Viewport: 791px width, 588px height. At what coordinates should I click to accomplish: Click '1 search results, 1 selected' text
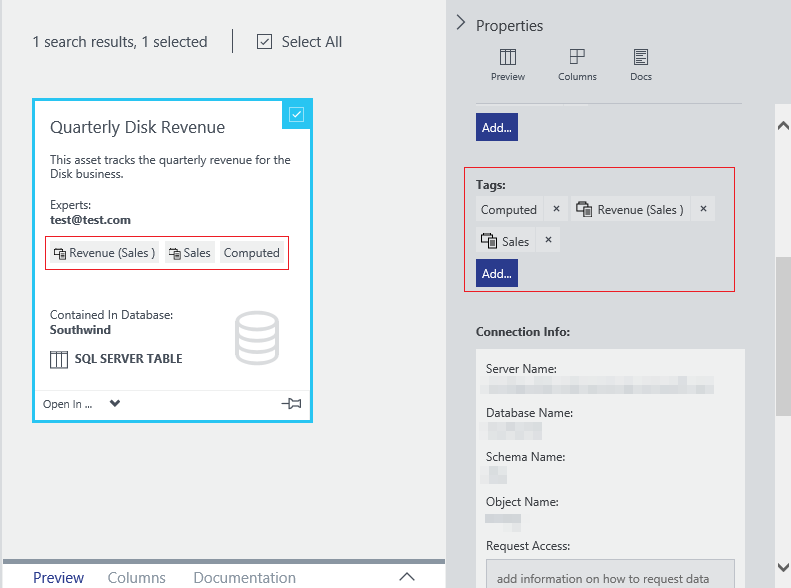click(x=120, y=41)
